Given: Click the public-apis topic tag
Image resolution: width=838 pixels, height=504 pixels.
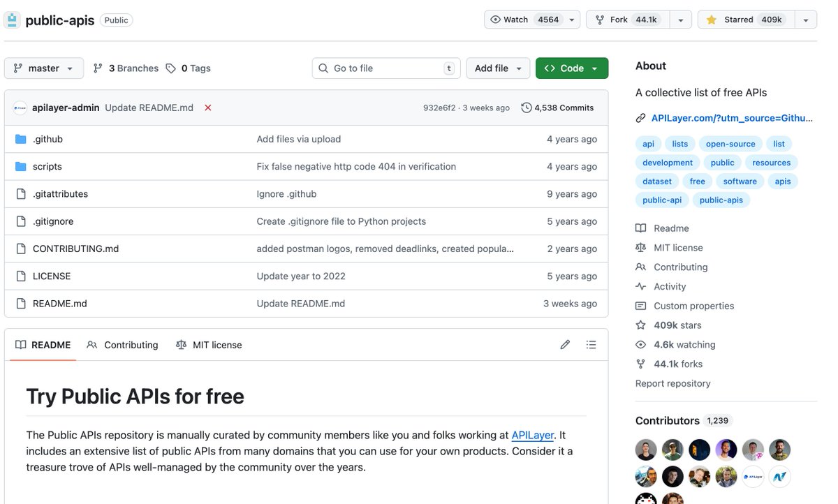Looking at the screenshot, I should (721, 200).
